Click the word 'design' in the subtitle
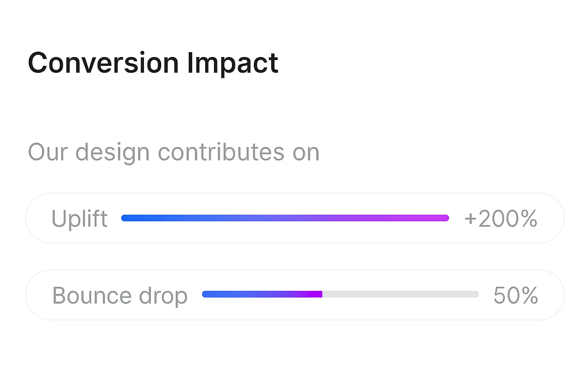Viewport: 588px width, 392px height. click(113, 152)
